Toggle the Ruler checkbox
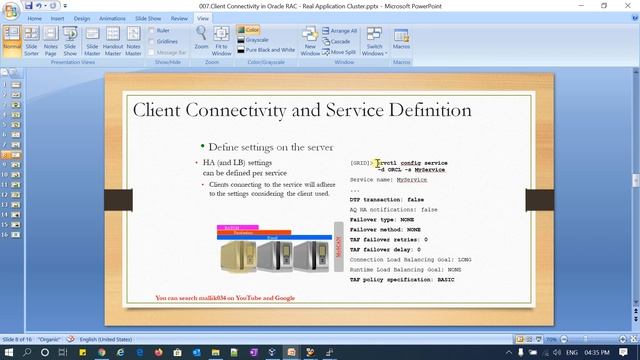Image resolution: width=640 pixels, height=360 pixels. pos(160,31)
